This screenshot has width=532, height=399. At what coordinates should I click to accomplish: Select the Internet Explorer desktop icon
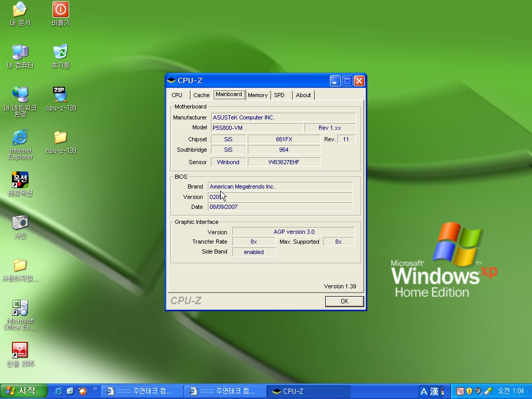tap(20, 144)
